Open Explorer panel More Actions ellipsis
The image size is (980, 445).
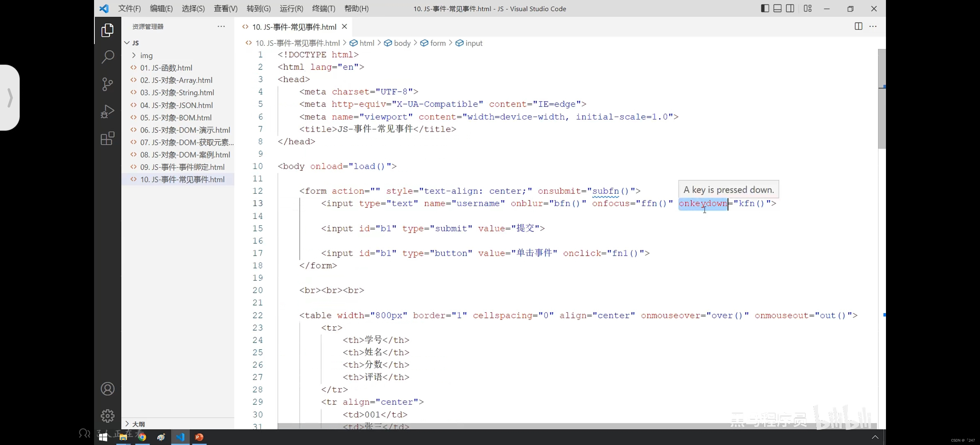point(221,26)
